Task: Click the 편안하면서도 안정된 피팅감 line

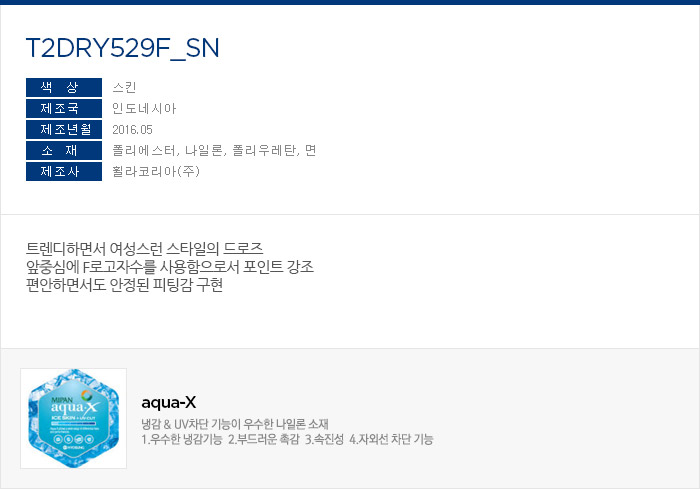Action: coord(125,285)
